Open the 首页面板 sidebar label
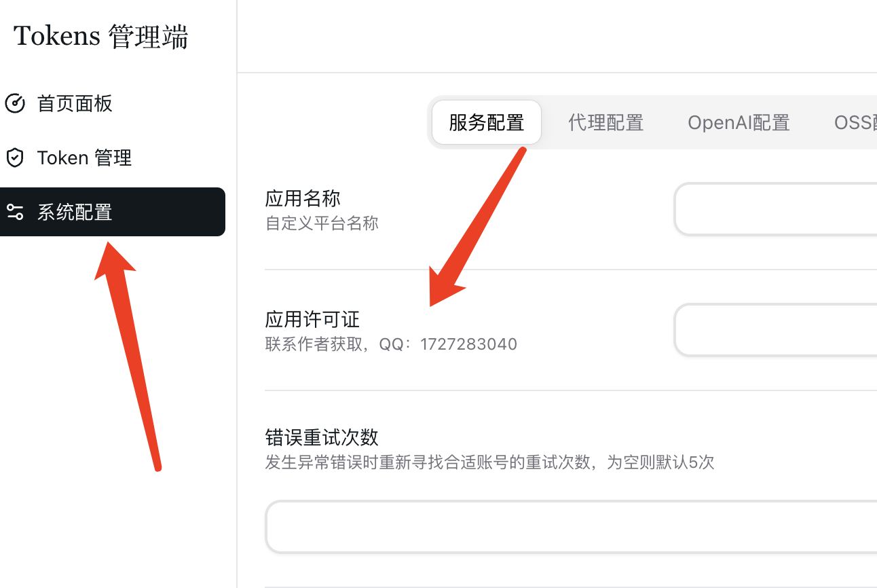Viewport: 877px width, 588px height. [x=75, y=104]
